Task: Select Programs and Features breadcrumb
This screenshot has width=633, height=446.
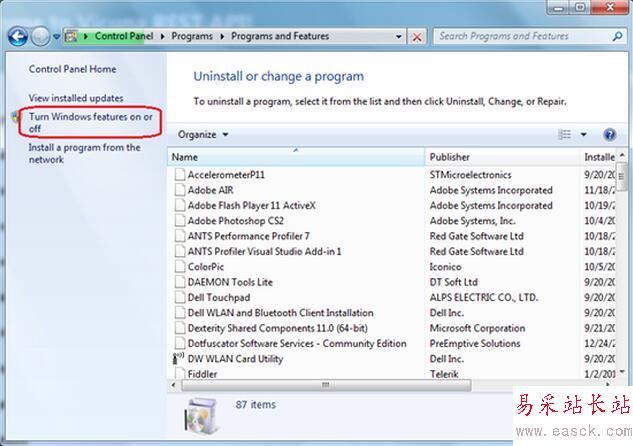Action: pos(280,36)
